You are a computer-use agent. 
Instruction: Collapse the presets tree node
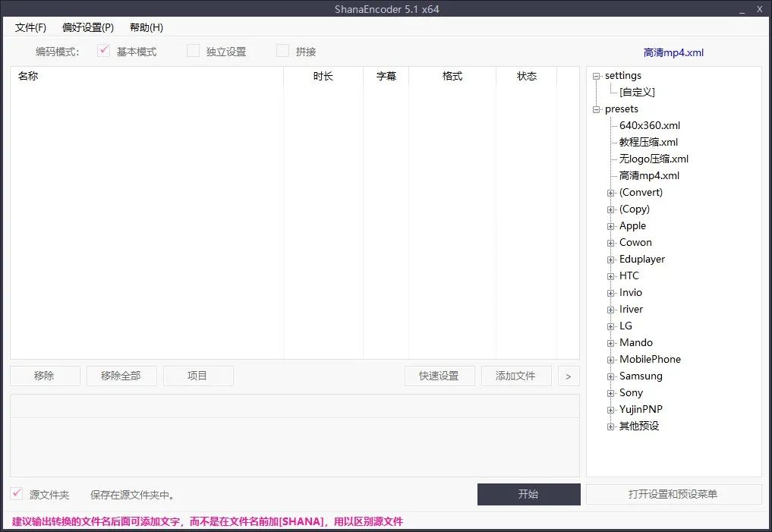pos(597,109)
